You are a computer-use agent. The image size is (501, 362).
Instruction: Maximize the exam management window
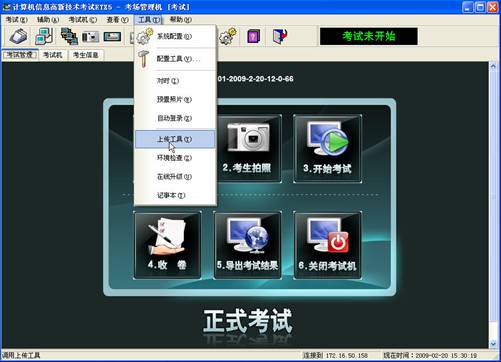coord(480,7)
